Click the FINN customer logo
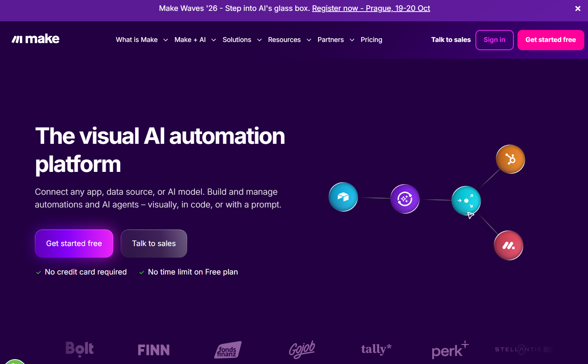This screenshot has height=364, width=588. pos(154,350)
